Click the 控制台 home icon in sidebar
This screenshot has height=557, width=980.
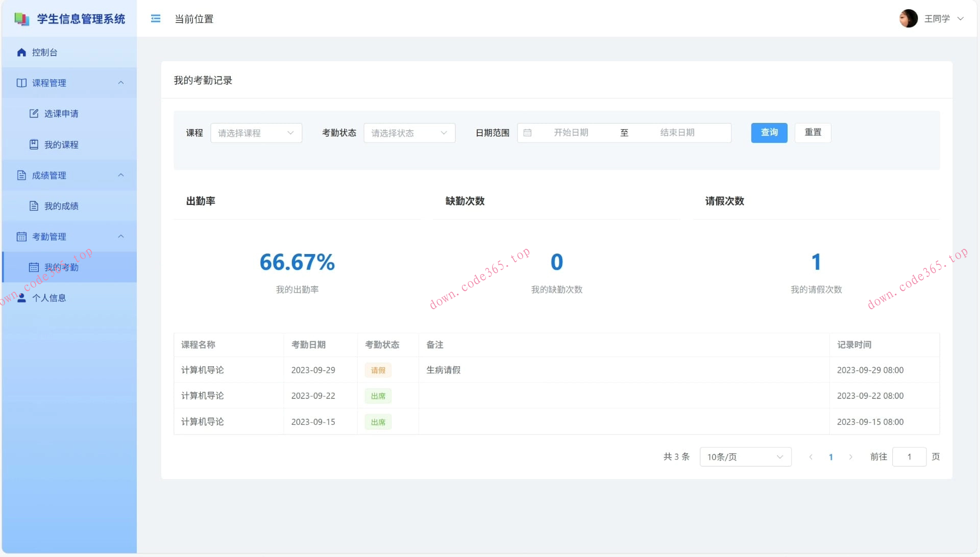[x=21, y=52]
